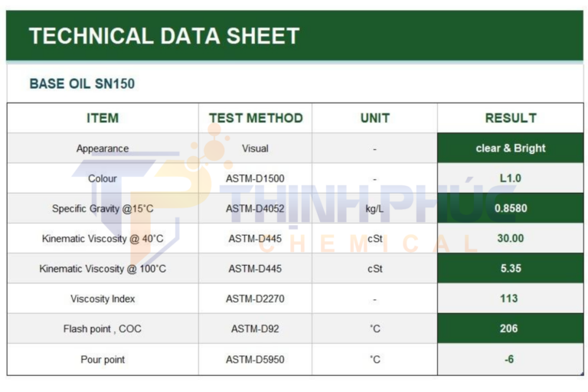Click the RESULT column header
The height and width of the screenshot is (392, 588).
[511, 118]
